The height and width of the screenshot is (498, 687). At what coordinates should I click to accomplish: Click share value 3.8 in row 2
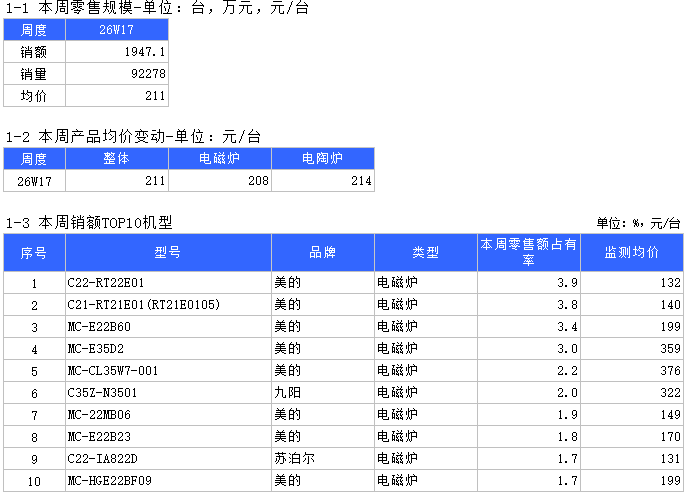tap(567, 305)
